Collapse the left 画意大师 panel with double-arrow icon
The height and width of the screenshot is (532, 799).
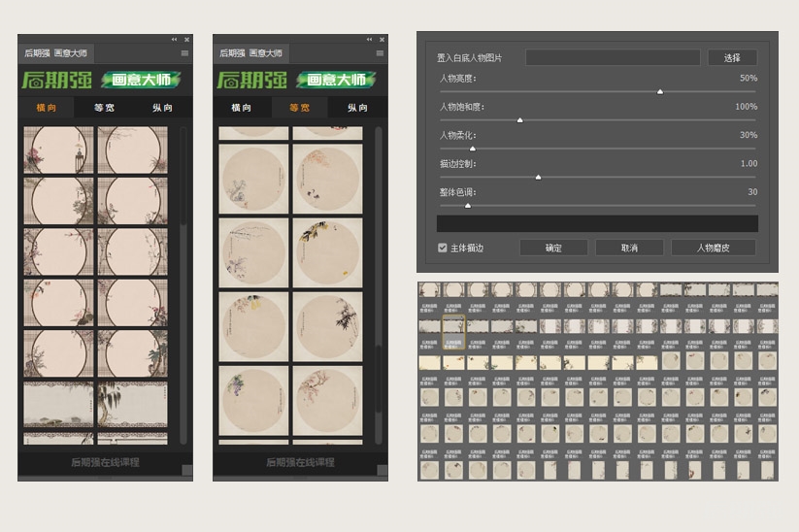coord(175,39)
